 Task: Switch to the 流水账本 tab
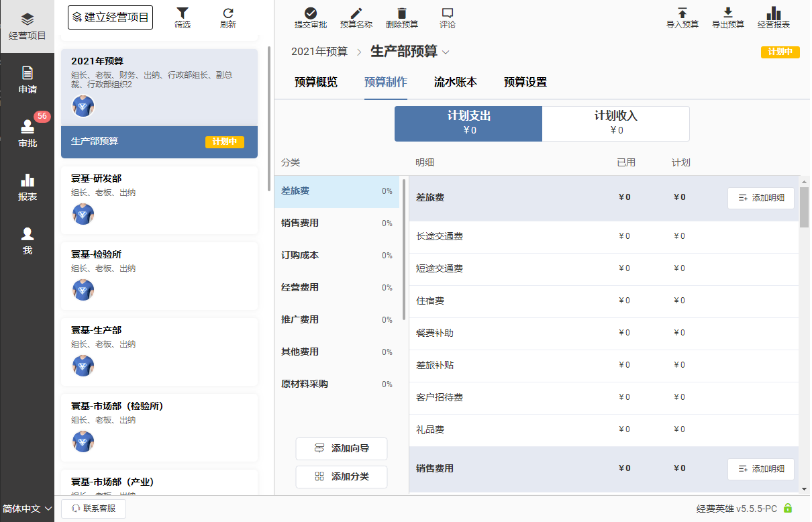[x=455, y=83]
